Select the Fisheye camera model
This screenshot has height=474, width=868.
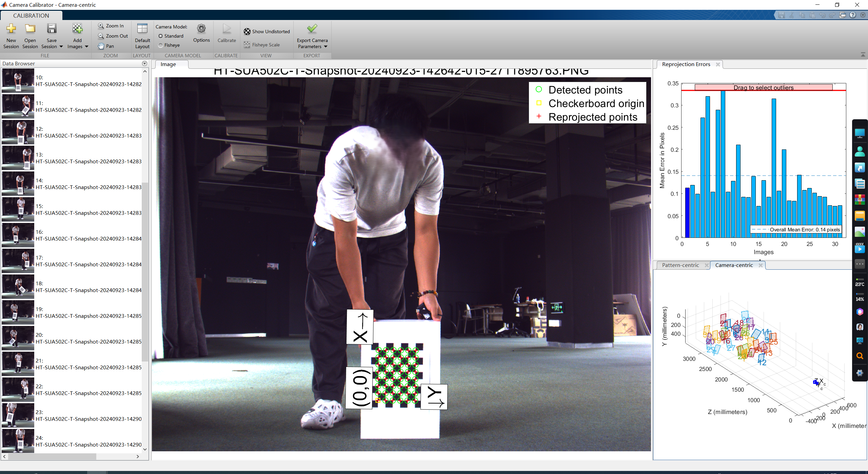pos(161,45)
